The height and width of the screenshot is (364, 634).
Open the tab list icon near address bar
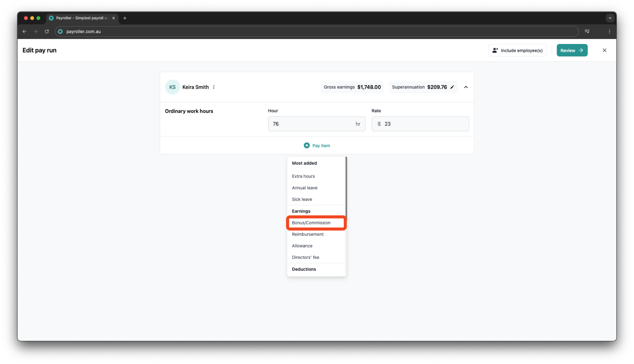[587, 31]
